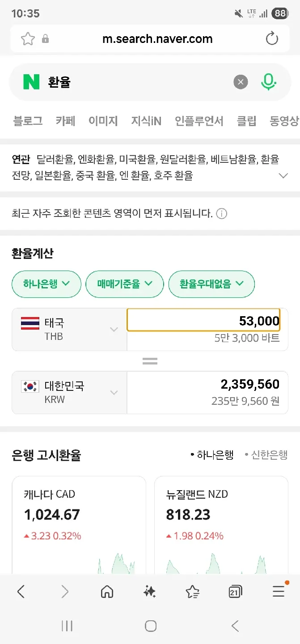
Task: Open the 매매기준율 rate type dropdown
Action: (x=125, y=284)
